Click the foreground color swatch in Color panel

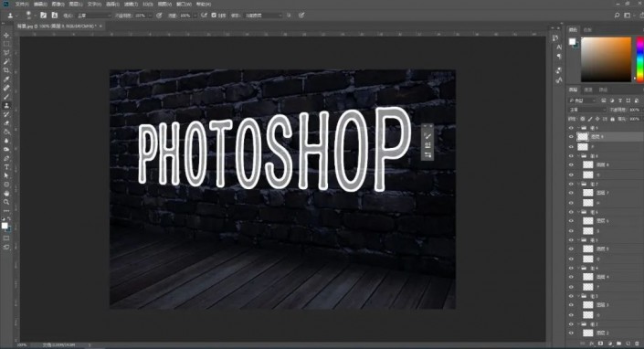[572, 41]
